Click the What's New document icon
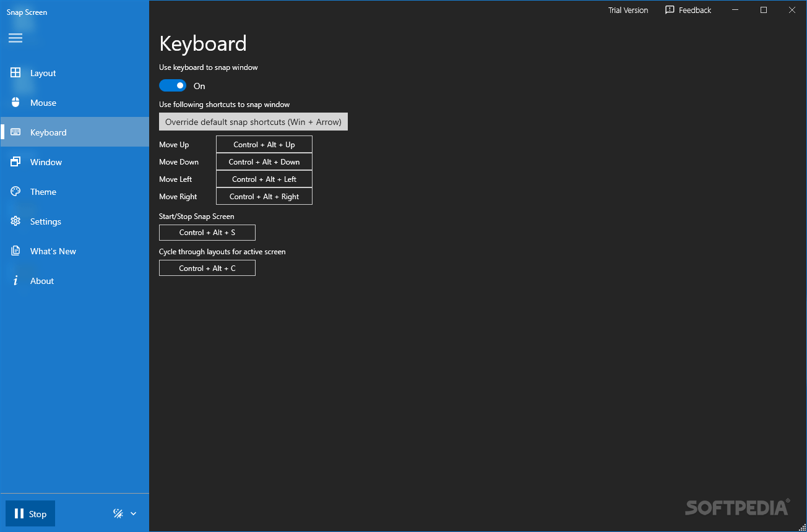This screenshot has height=532, width=807. point(15,251)
